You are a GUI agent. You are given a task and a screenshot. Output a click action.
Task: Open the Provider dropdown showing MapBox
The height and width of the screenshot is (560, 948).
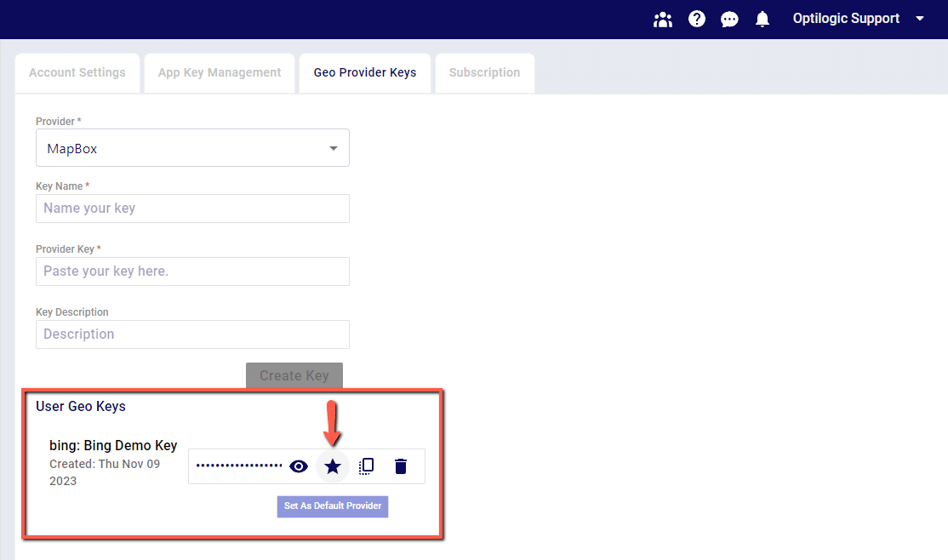[x=192, y=148]
